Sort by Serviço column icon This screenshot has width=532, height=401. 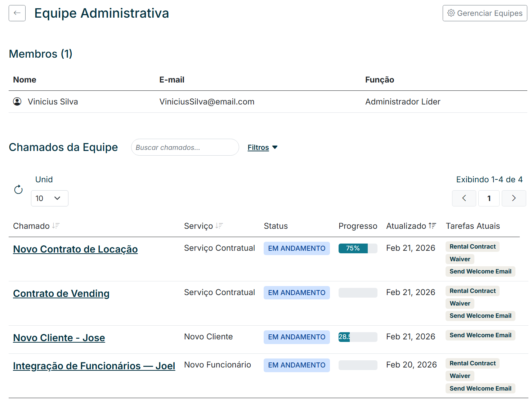pyautogui.click(x=219, y=226)
